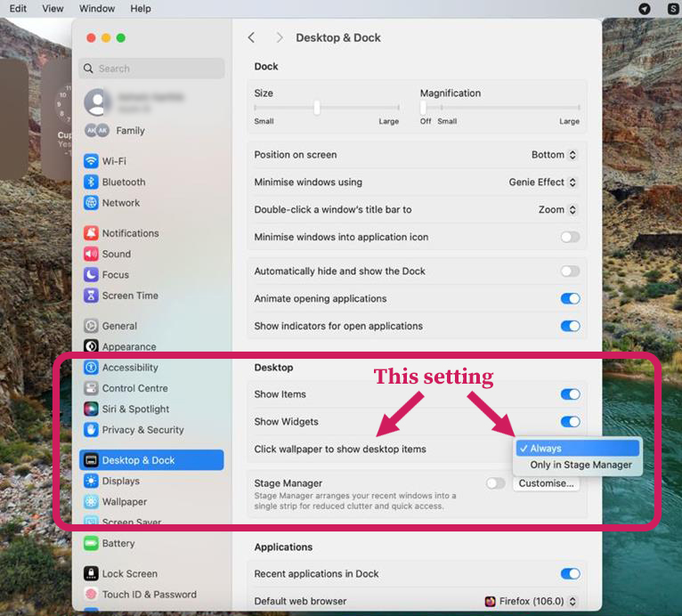This screenshot has height=616, width=682.
Task: Click the location arrow menu bar icon
Action: coord(644,9)
